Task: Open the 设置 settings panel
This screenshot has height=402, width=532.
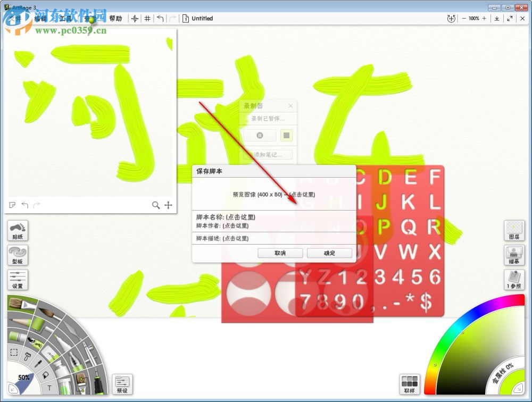Action: click(x=18, y=280)
